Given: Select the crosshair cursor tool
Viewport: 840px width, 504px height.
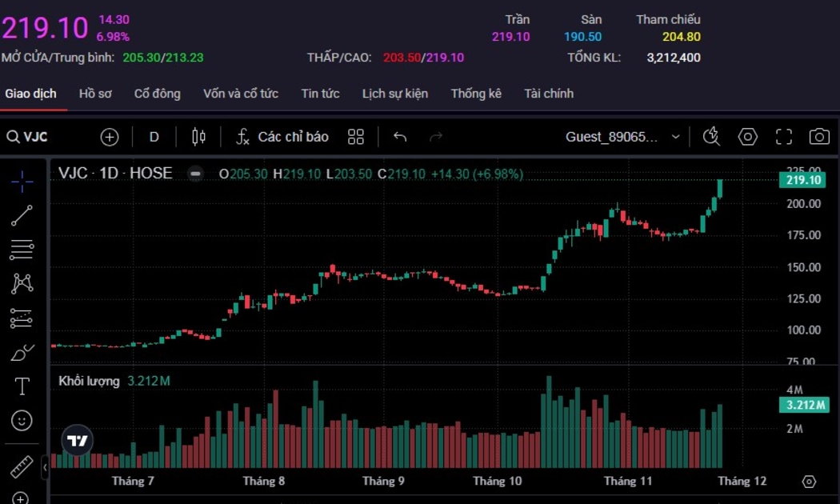Looking at the screenshot, I should 22,182.
